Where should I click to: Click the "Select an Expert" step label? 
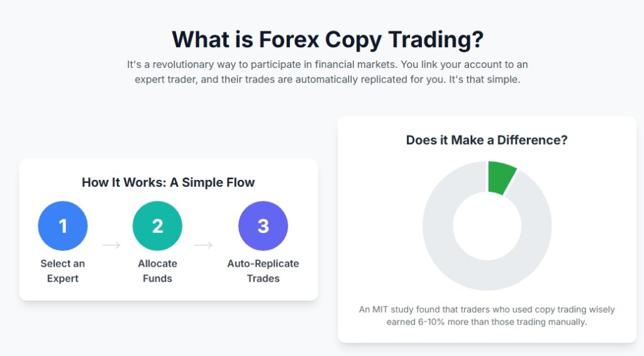(63, 270)
